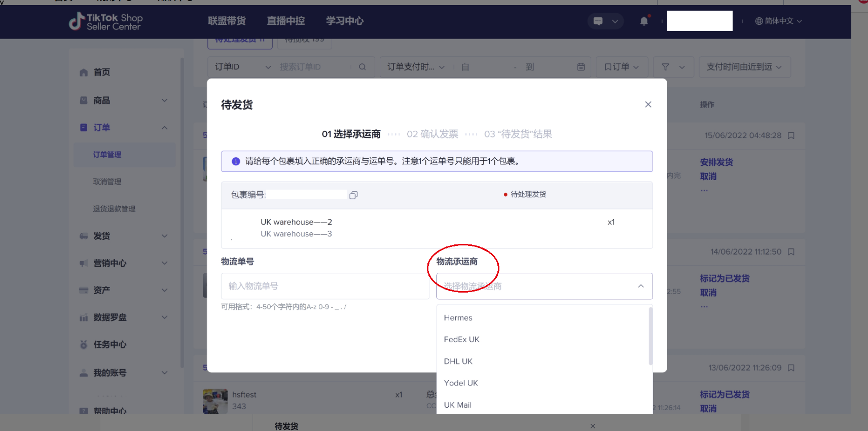Image resolution: width=868 pixels, height=431 pixels.
Task: Open the 物流承运商 carrier dropdown
Action: tap(544, 286)
